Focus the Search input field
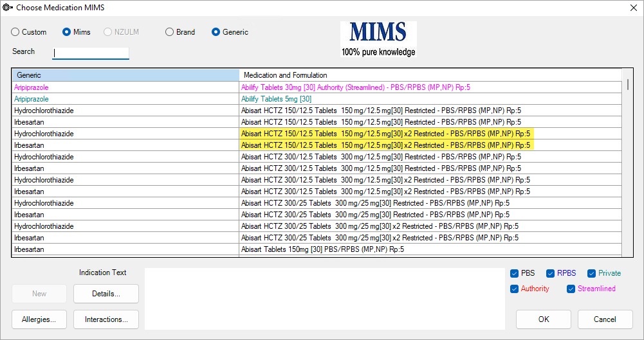The width and height of the screenshot is (644, 340). coord(90,53)
